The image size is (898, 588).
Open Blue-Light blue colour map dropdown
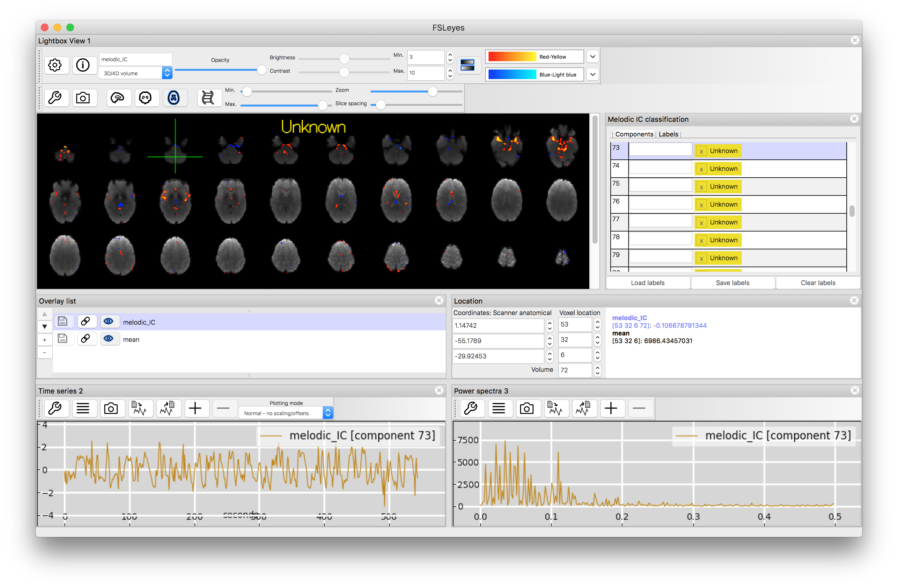593,74
